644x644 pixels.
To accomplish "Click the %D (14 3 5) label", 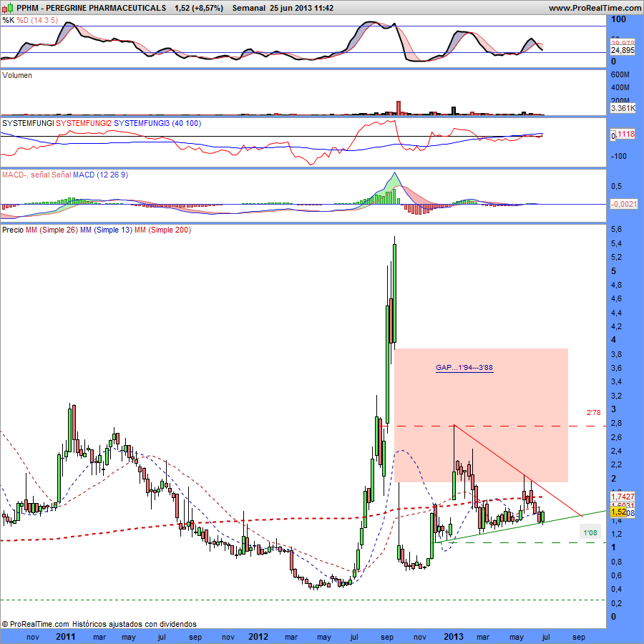I will point(37,20).
